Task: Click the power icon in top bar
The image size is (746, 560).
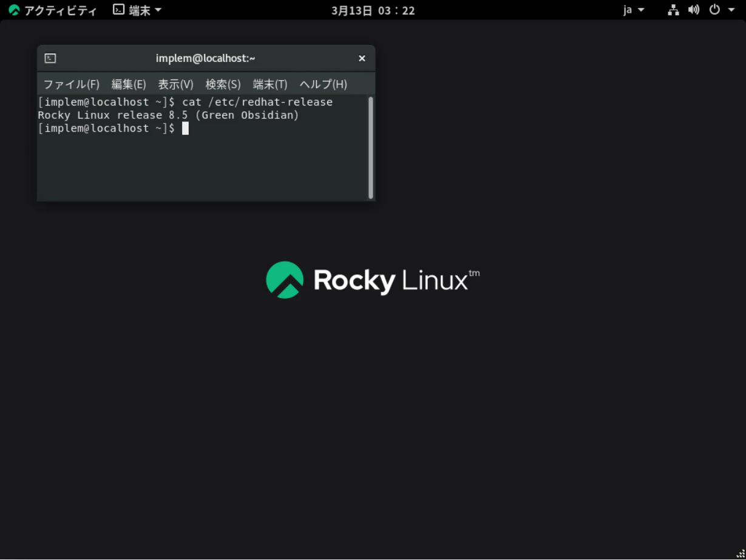Action: (714, 10)
